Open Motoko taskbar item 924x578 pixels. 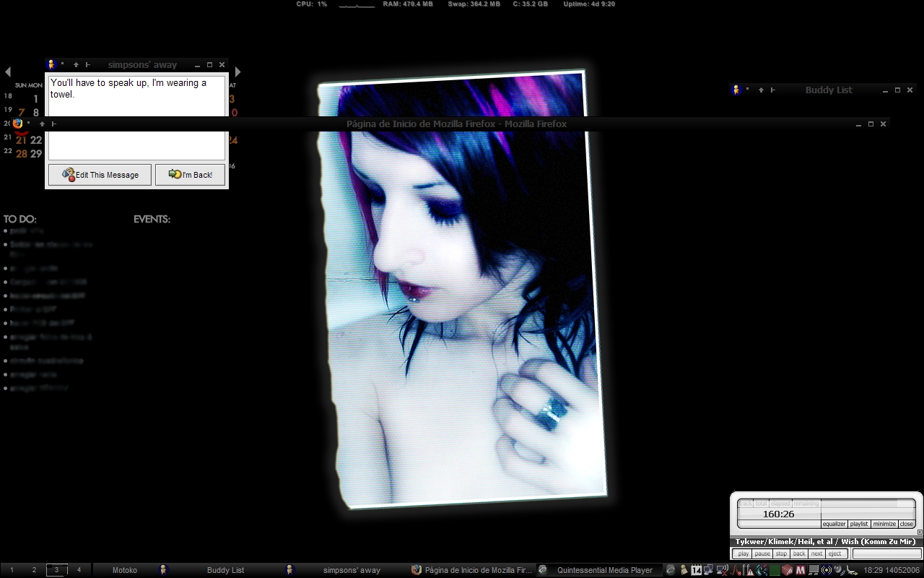[125, 570]
